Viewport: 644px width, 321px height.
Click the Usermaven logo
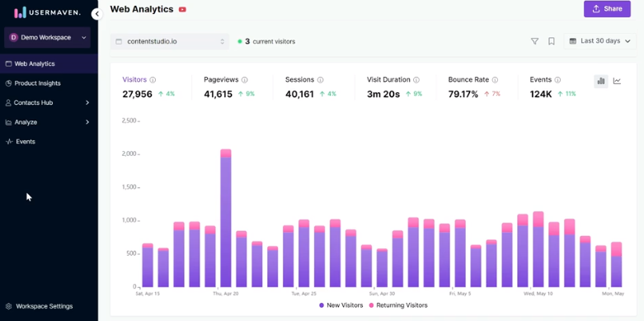point(48,12)
